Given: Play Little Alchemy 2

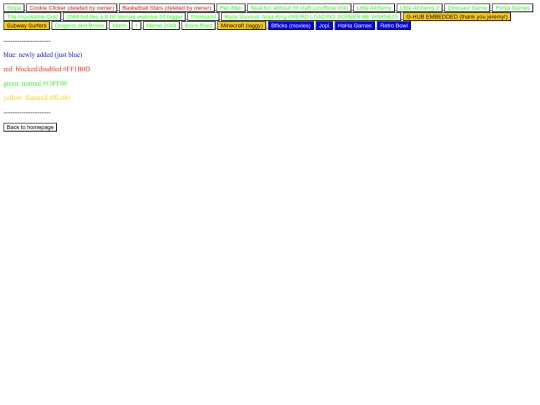Looking at the screenshot, I should point(419,8).
